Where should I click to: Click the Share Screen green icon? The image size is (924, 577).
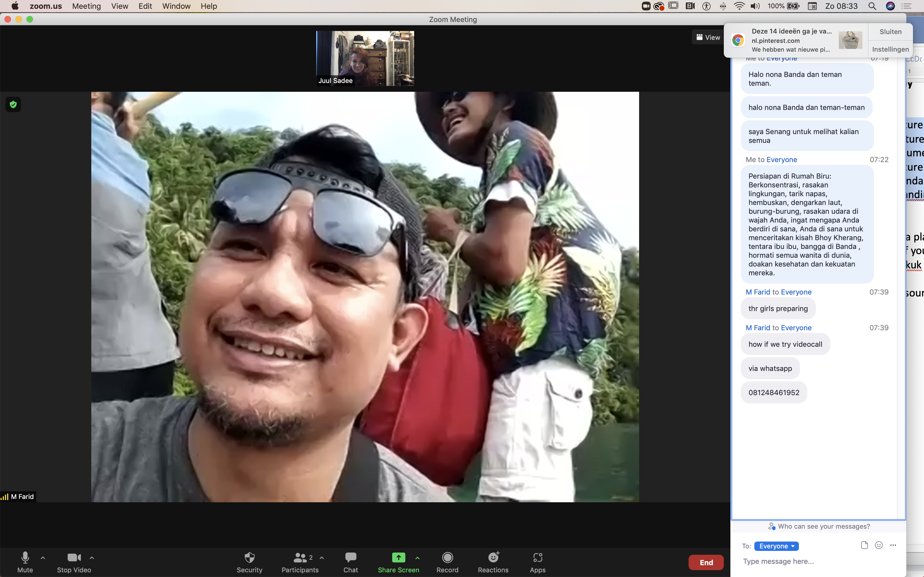(x=398, y=557)
